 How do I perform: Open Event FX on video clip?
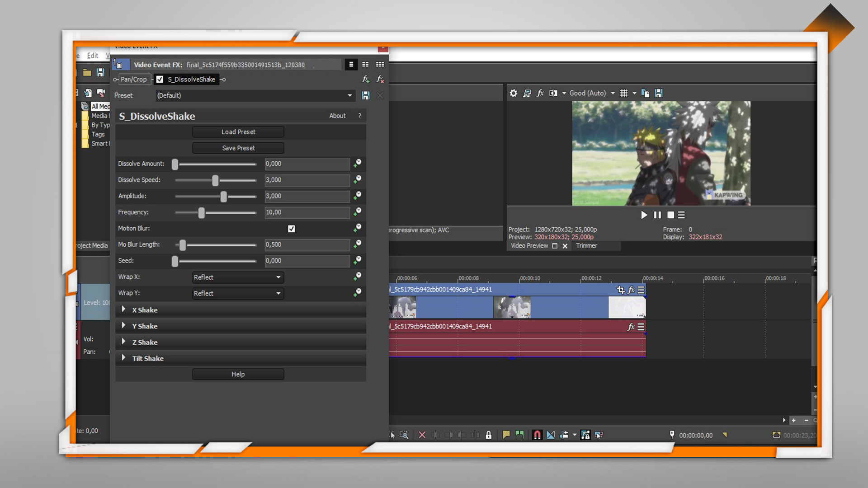click(631, 290)
